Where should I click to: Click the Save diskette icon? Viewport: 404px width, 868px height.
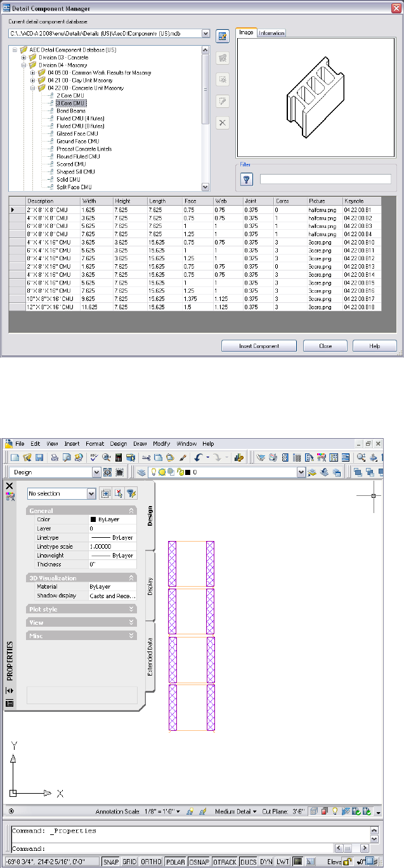click(x=39, y=457)
